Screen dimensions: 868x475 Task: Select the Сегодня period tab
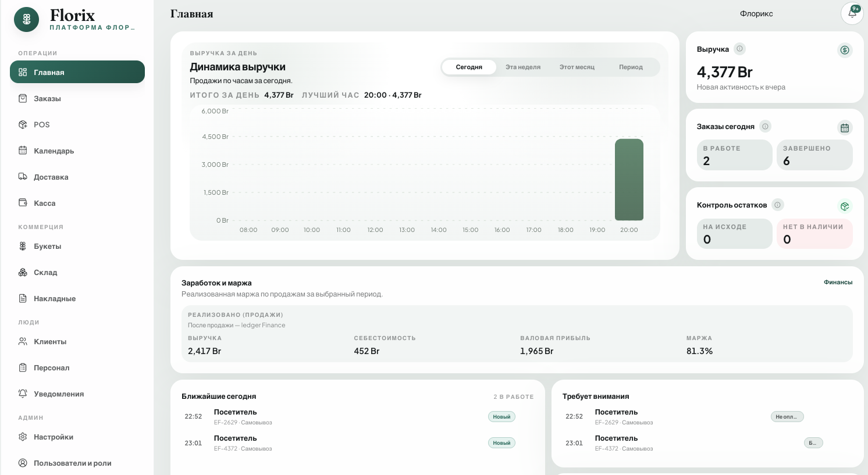[x=469, y=67]
